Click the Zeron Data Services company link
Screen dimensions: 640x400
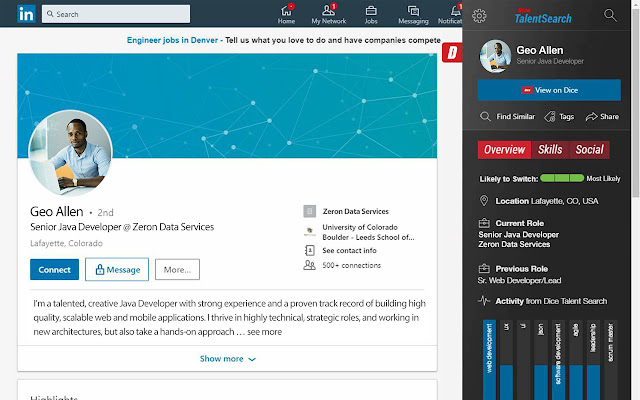point(356,211)
